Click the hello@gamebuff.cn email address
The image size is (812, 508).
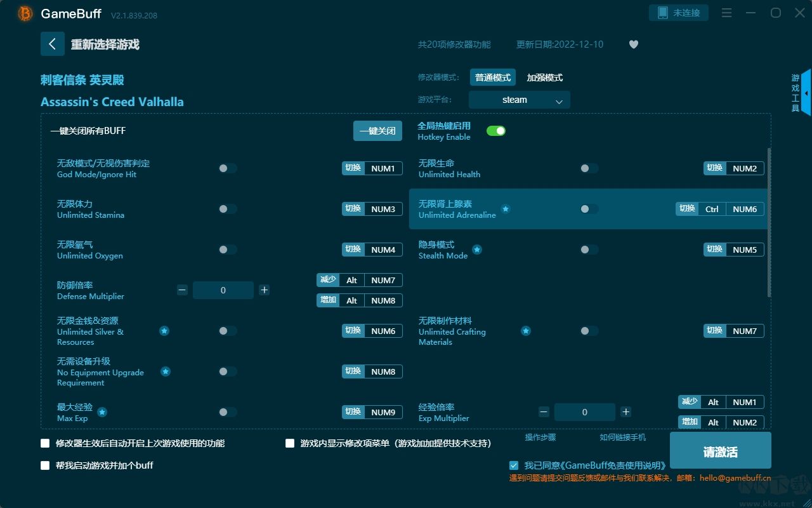(735, 478)
